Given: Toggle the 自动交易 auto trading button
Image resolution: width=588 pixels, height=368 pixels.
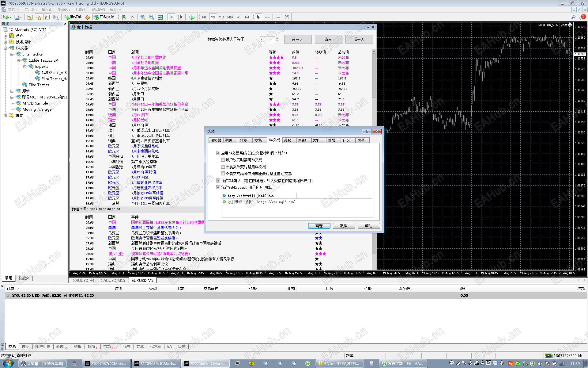Looking at the screenshot, I should coord(104,17).
